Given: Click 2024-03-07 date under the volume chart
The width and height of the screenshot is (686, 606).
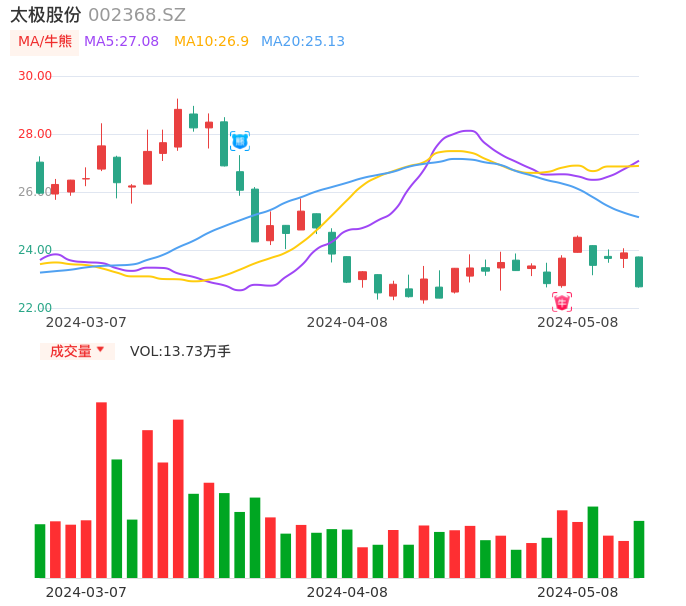Looking at the screenshot, I should click(86, 592).
